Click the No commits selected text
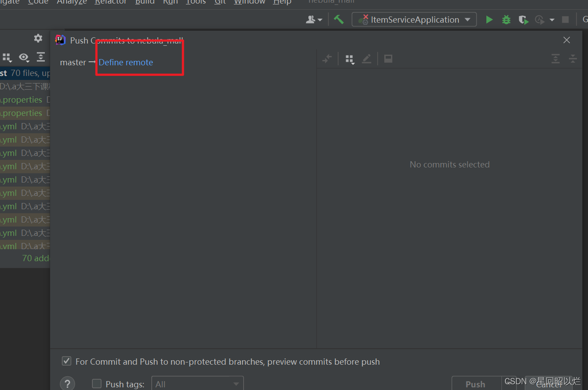This screenshot has width=588, height=390. click(x=450, y=164)
